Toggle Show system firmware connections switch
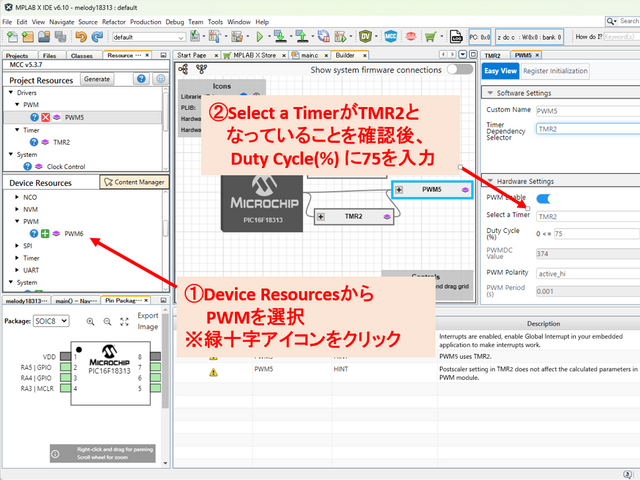This screenshot has height=480, width=640. [x=459, y=70]
